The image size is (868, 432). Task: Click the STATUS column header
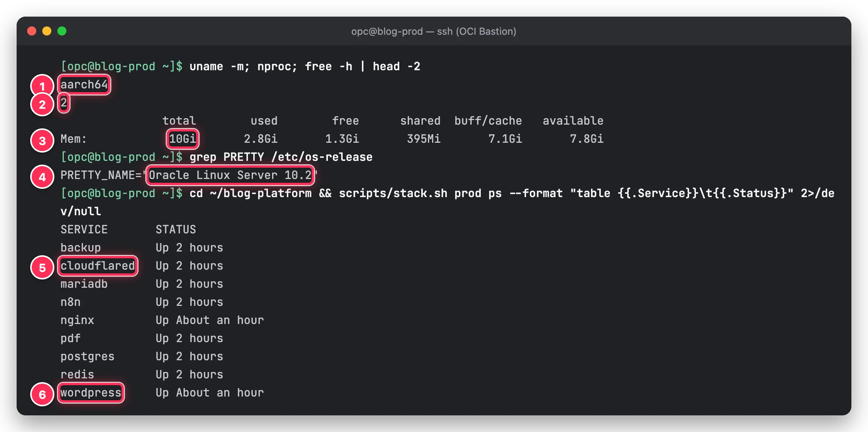[x=176, y=230]
